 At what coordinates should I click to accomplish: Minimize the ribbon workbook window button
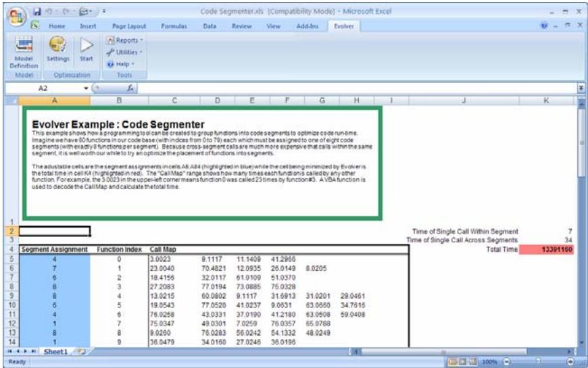coord(556,26)
